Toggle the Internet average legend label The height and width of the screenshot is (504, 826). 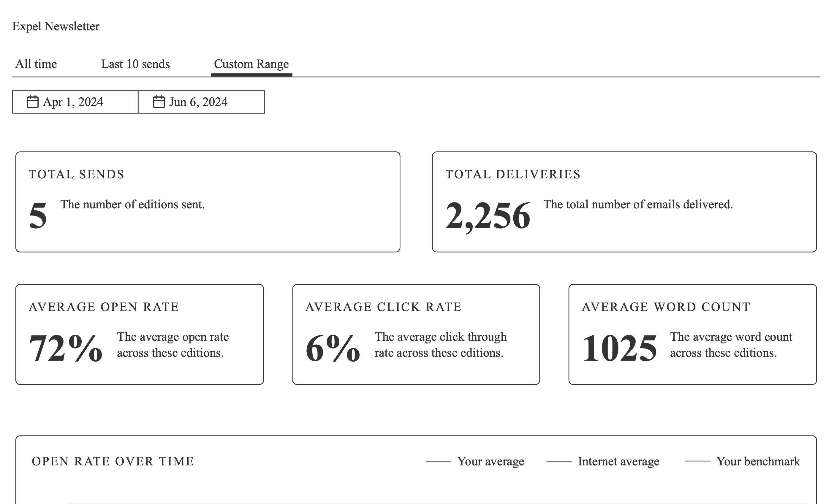(618, 462)
